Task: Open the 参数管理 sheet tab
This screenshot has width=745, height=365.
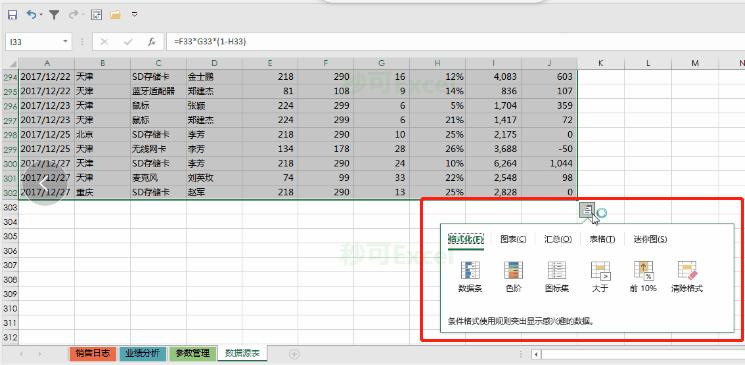Action: pos(192,353)
